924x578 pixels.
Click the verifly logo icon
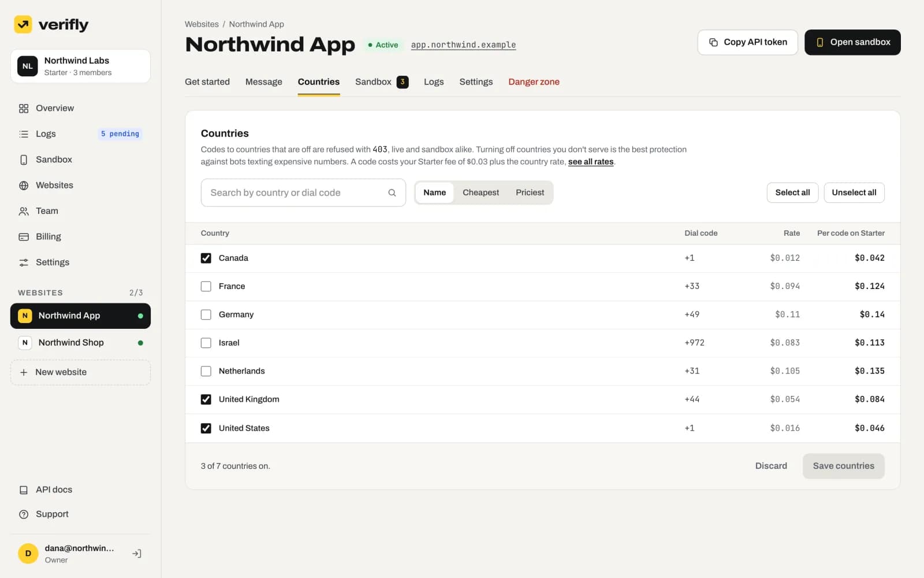click(23, 24)
